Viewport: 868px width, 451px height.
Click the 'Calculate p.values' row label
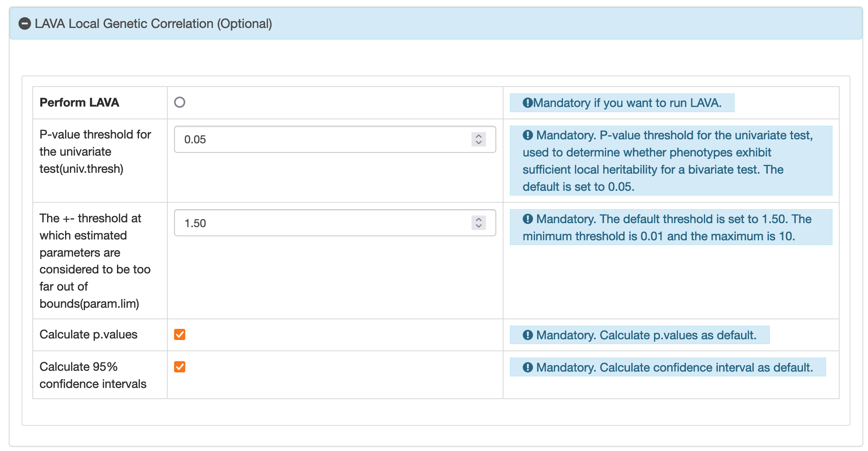[88, 334]
